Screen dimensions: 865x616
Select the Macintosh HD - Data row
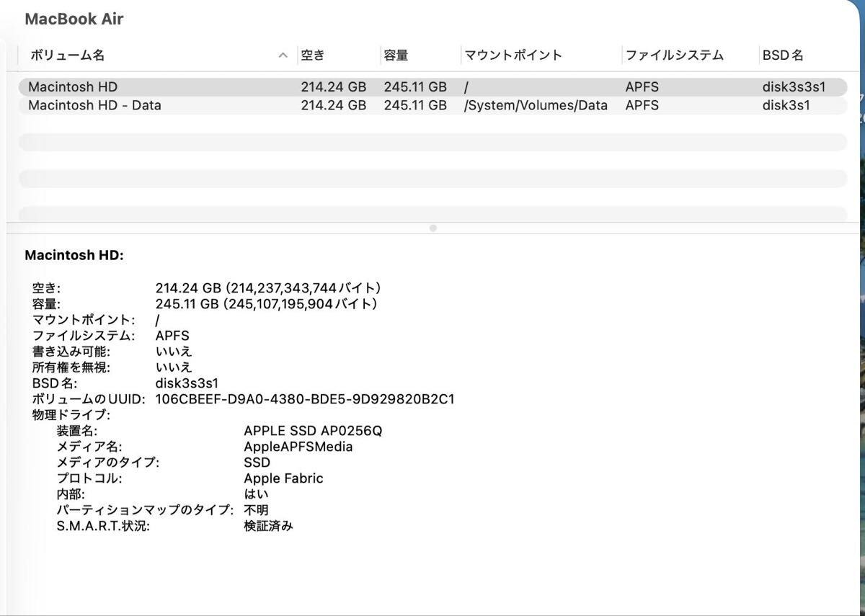coord(432,105)
